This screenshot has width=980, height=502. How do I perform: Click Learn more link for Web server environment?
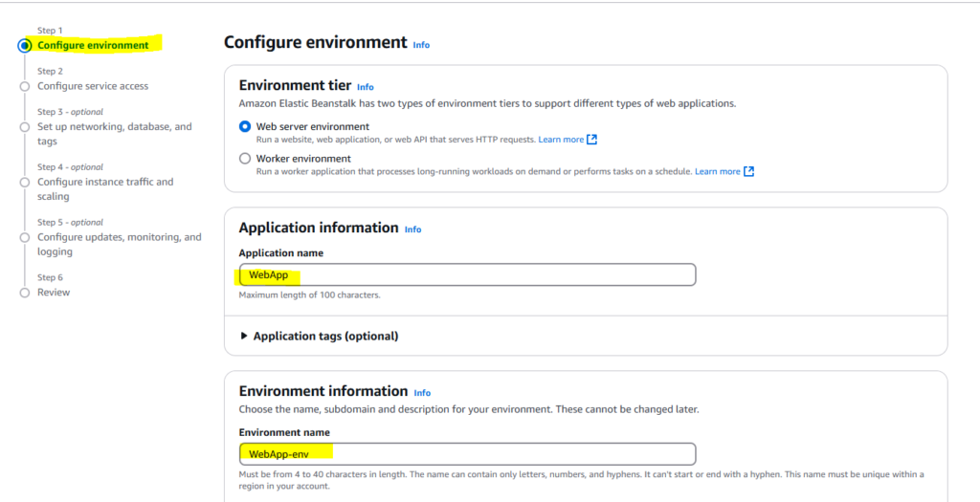561,140
